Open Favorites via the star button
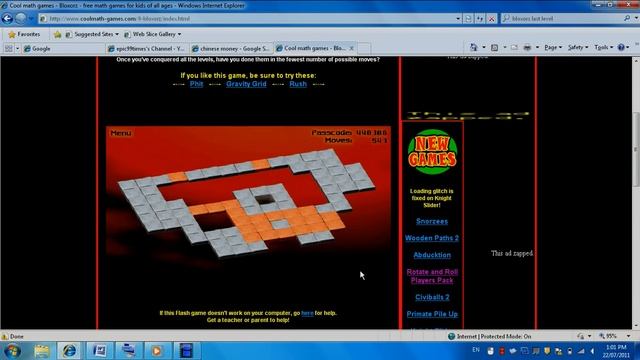The image size is (640, 360). pyautogui.click(x=24, y=34)
